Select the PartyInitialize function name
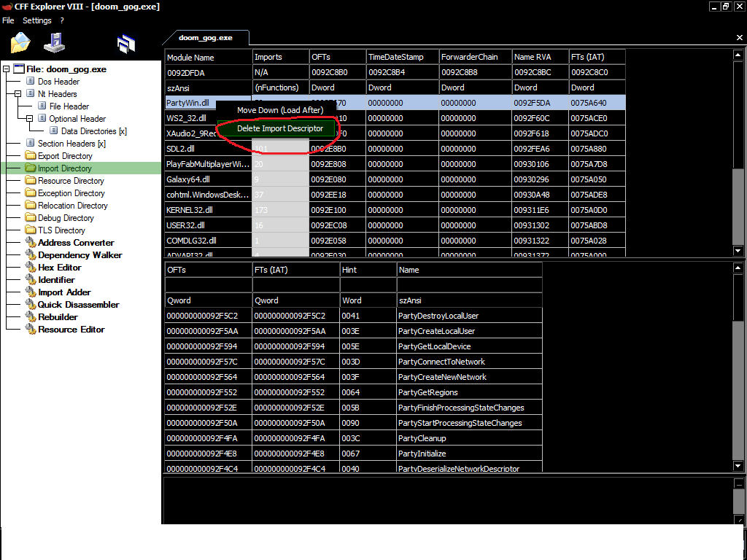 click(422, 454)
